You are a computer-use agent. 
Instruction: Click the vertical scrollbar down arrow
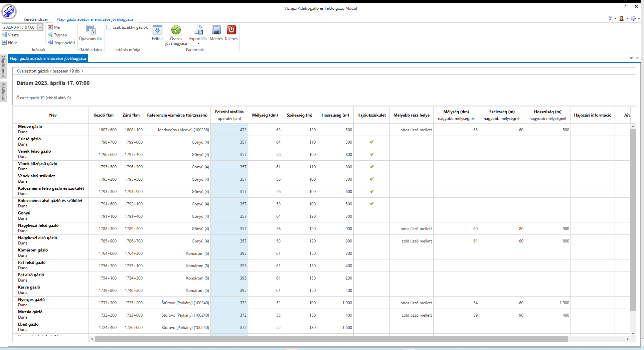click(633, 333)
